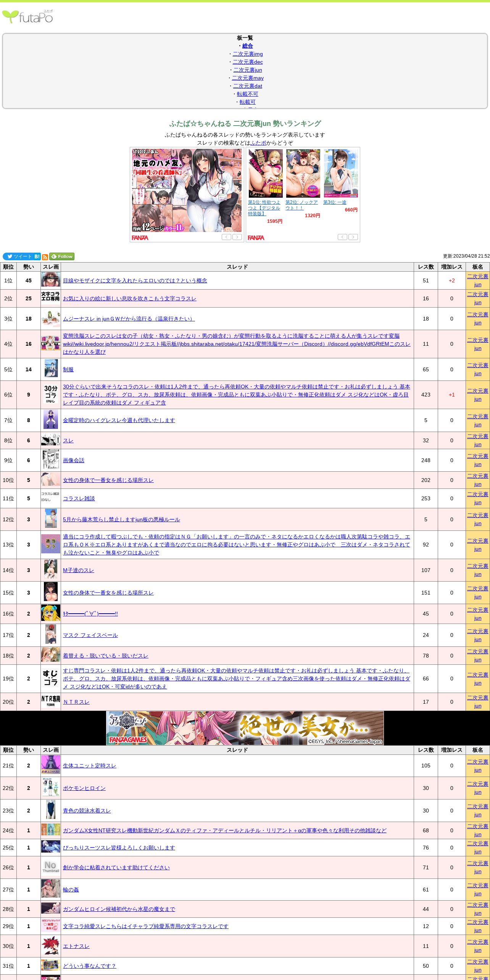Open the M子達のスレ thread

pos(78,570)
